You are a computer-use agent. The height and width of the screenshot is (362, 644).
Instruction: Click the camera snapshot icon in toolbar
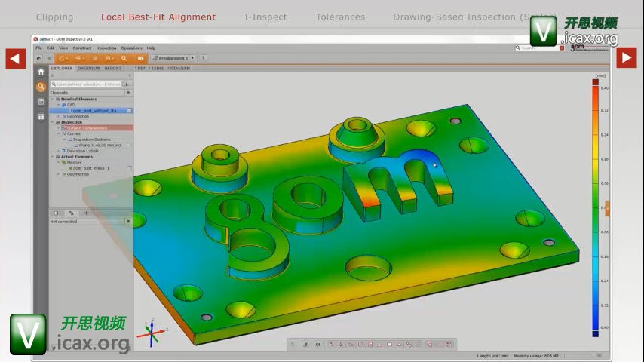point(140,58)
